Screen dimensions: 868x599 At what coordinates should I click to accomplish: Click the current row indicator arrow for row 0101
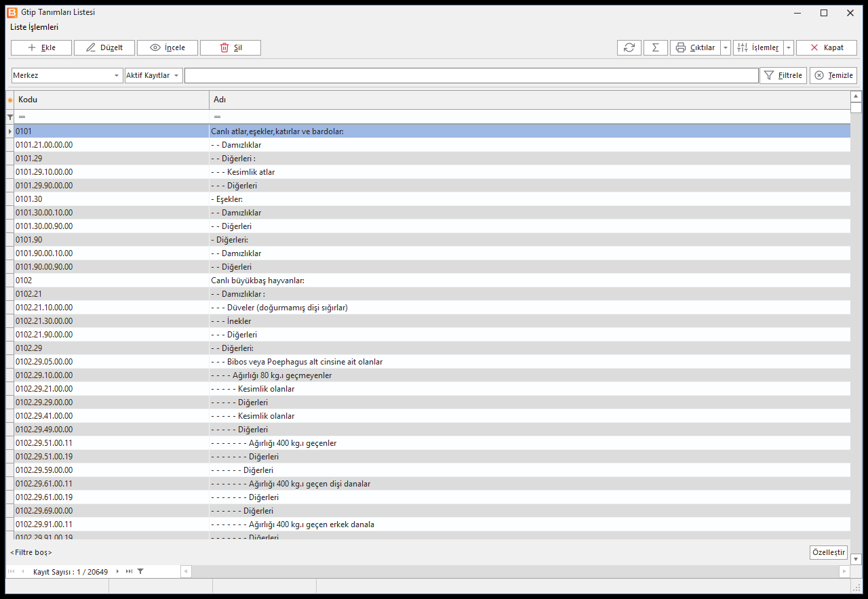click(x=9, y=131)
